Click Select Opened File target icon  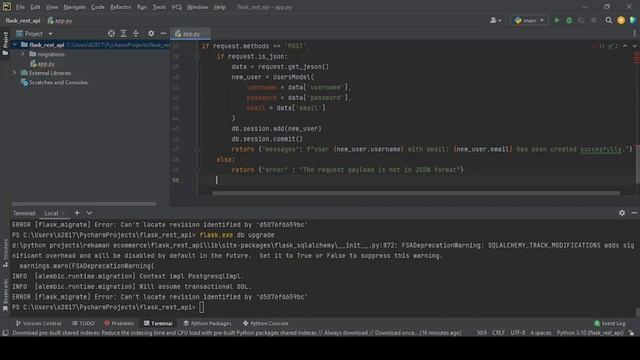pyautogui.click(x=111, y=33)
